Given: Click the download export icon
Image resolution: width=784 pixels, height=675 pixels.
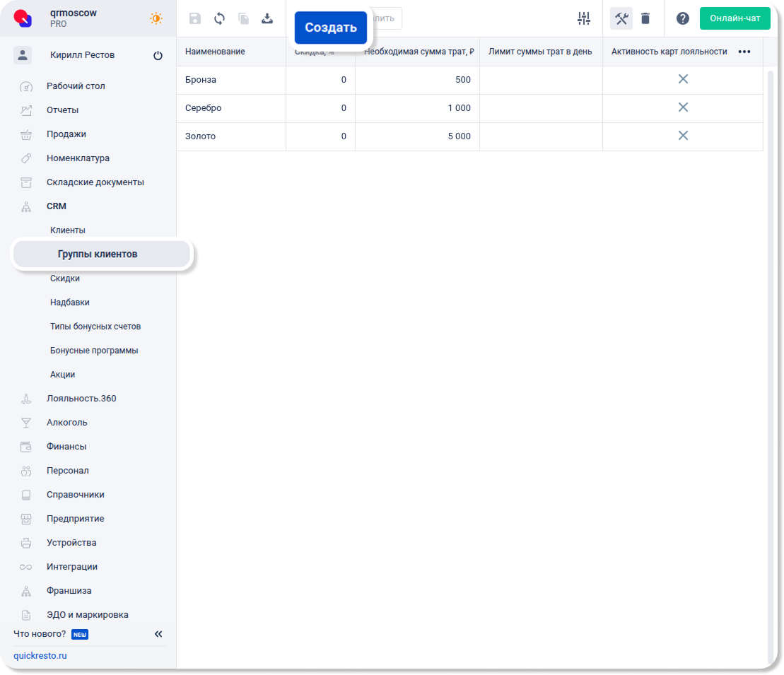Looking at the screenshot, I should (267, 18).
